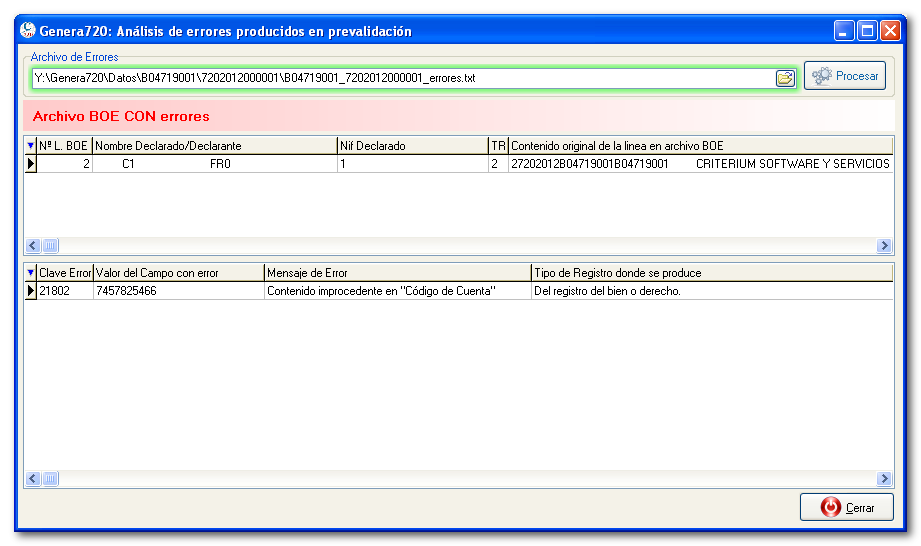
Task: Click the Tipo de Registro donde se produce header
Action: coord(712,273)
